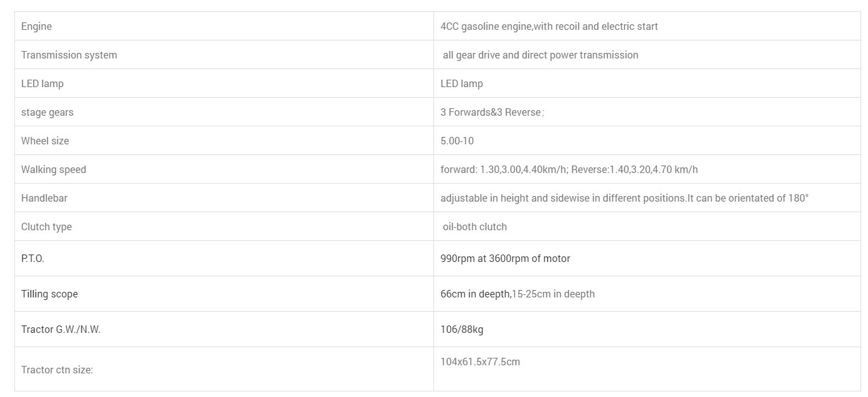
Task: Select the forward and reverse speed values text
Action: pos(568,169)
